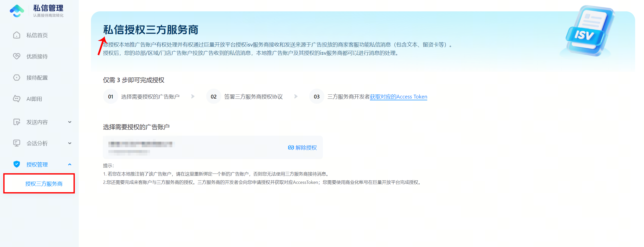Click the 私信管理 cloud logo icon
Screen dimensions: 644x247
17,11
